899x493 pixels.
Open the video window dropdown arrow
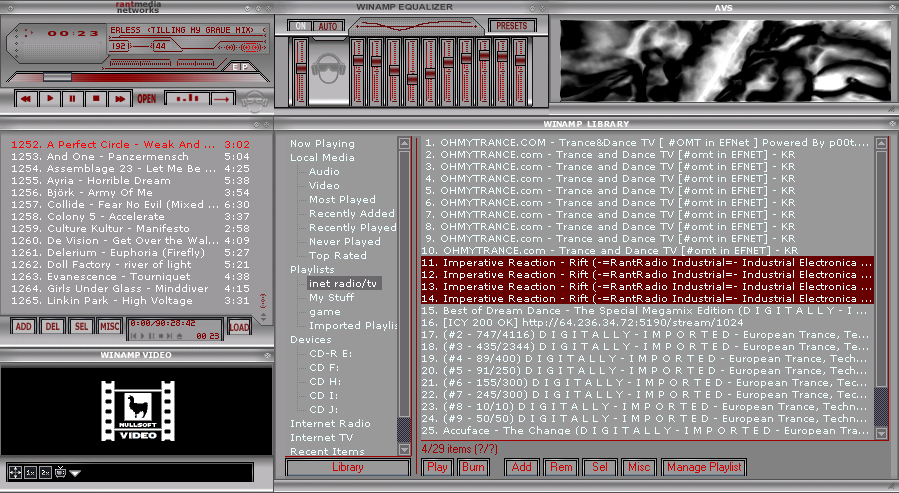pyautogui.click(x=75, y=474)
